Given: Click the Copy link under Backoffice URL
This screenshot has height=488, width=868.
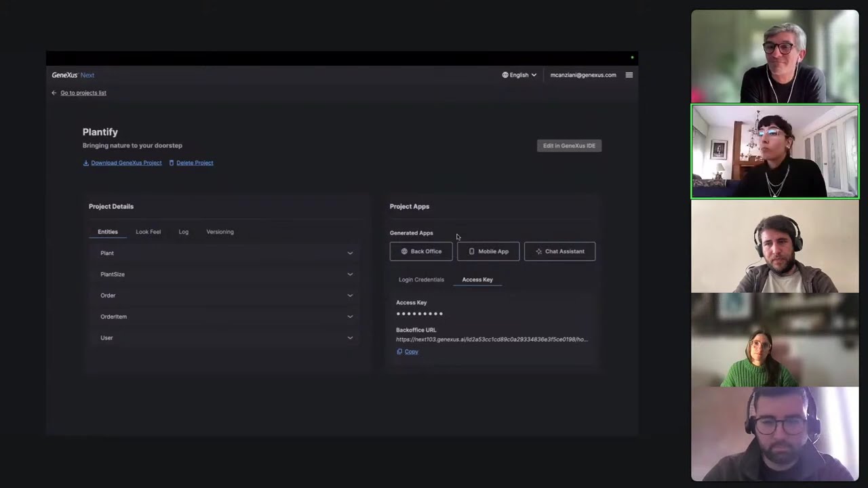Looking at the screenshot, I should point(412,352).
